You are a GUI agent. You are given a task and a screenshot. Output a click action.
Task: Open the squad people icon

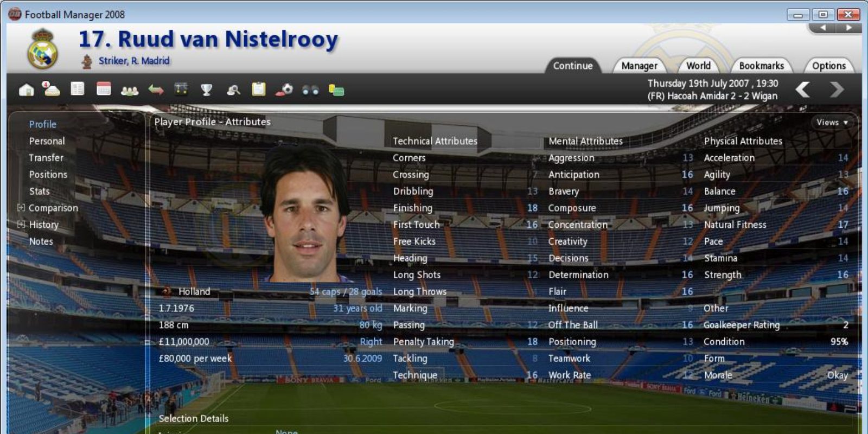click(x=130, y=90)
